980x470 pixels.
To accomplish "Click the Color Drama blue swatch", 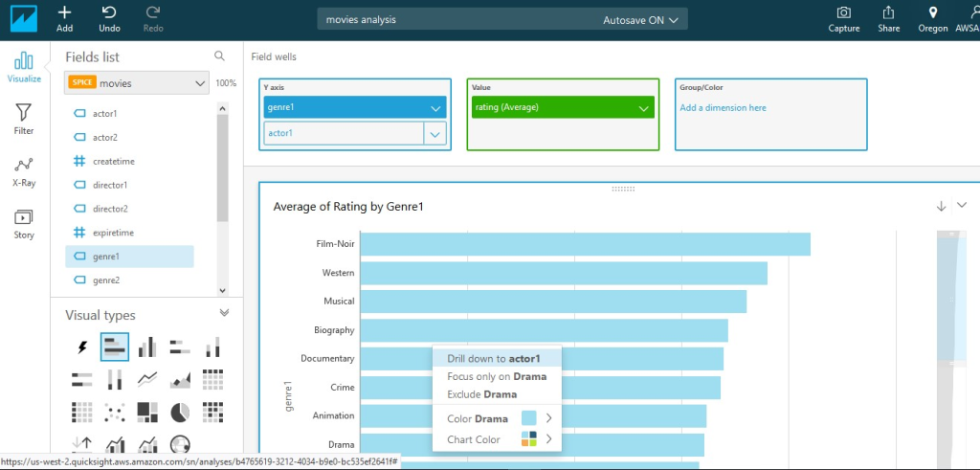I will [x=528, y=418].
